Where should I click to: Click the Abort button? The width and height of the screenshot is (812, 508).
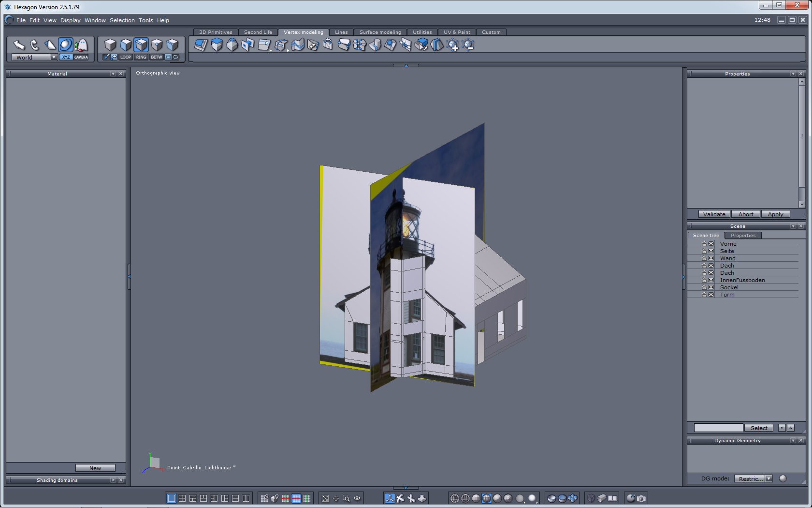pos(746,214)
